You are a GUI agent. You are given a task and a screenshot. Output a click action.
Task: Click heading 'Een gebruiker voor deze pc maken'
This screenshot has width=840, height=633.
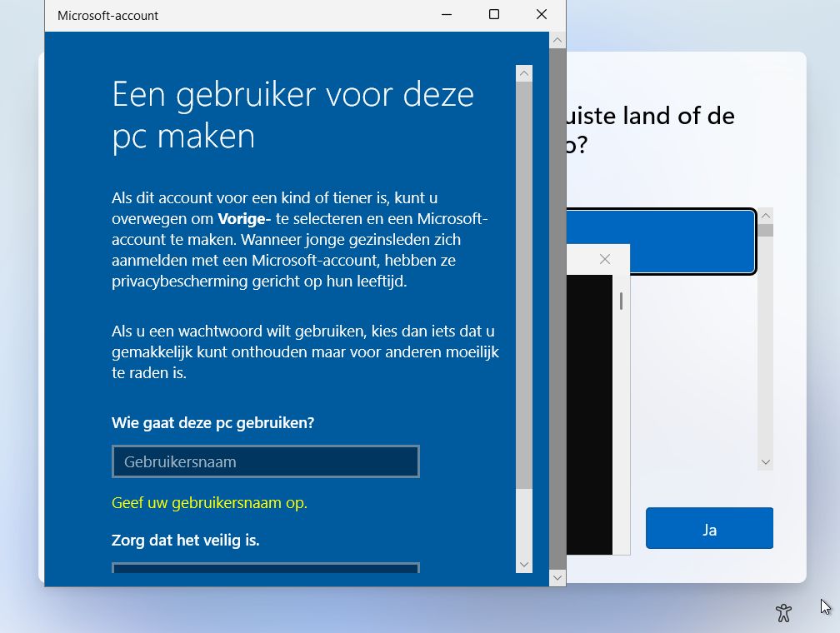tap(292, 115)
